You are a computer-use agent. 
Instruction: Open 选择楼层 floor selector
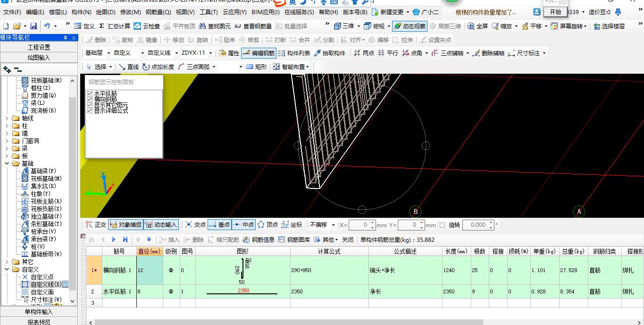609,26
